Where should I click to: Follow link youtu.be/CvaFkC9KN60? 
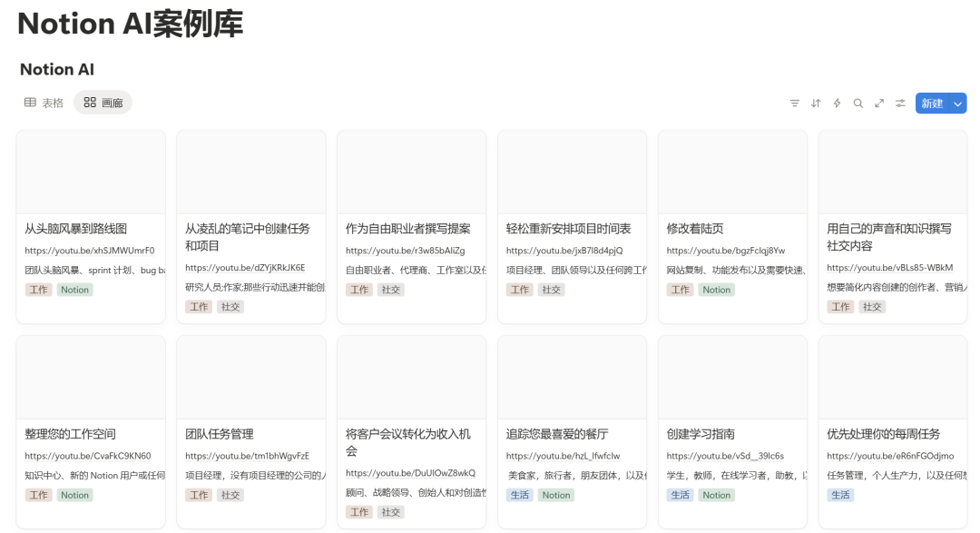tap(87, 456)
